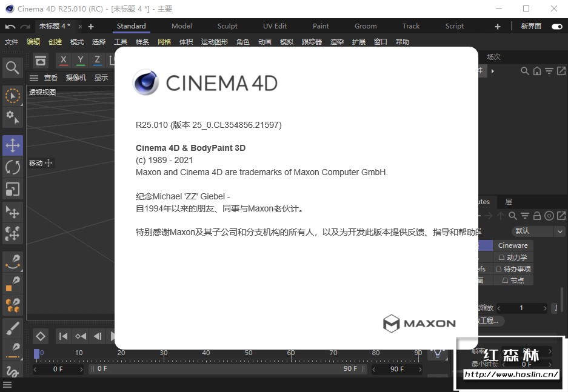Open the 渲染 menu
The width and height of the screenshot is (568, 392).
click(x=337, y=42)
